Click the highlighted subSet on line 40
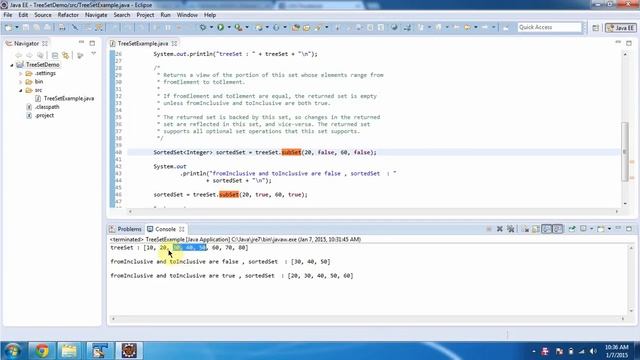Screen dimensions: 640x360 291,152
